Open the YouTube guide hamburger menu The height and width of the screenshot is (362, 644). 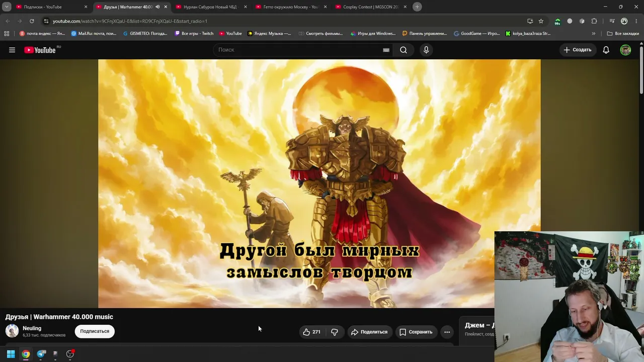pyautogui.click(x=12, y=50)
